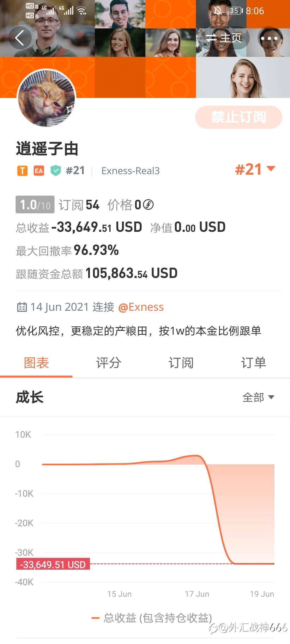Viewport: 290px width, 644px height.
Task: Open the 全部 time range dropdown
Action: coord(258,397)
